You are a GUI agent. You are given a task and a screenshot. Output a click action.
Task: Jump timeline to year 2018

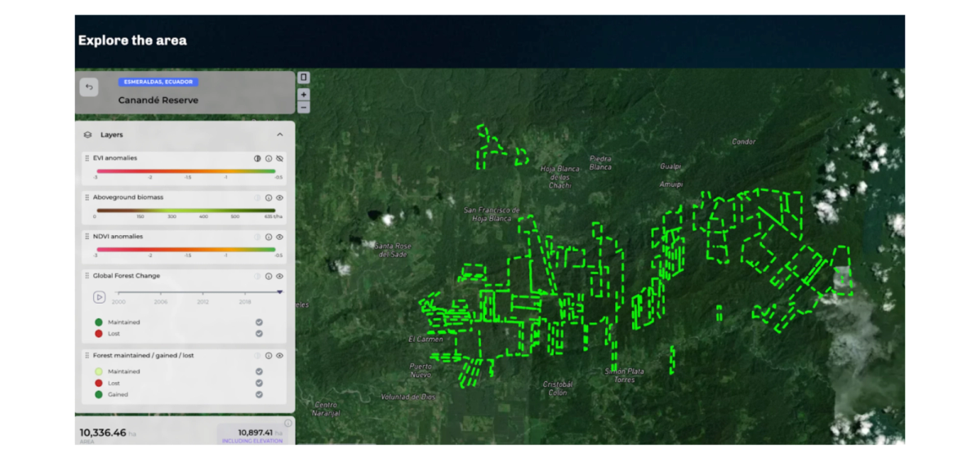coord(245,301)
